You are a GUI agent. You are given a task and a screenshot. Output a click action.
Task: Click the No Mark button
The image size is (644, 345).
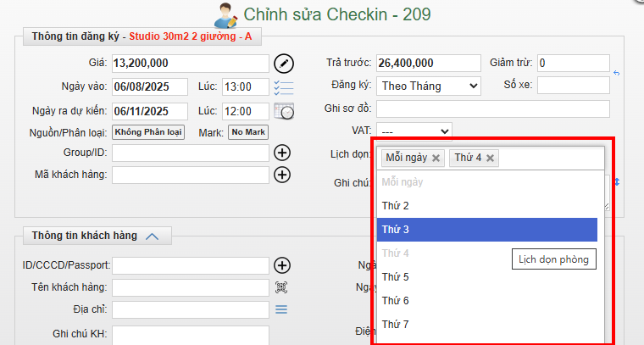[248, 132]
